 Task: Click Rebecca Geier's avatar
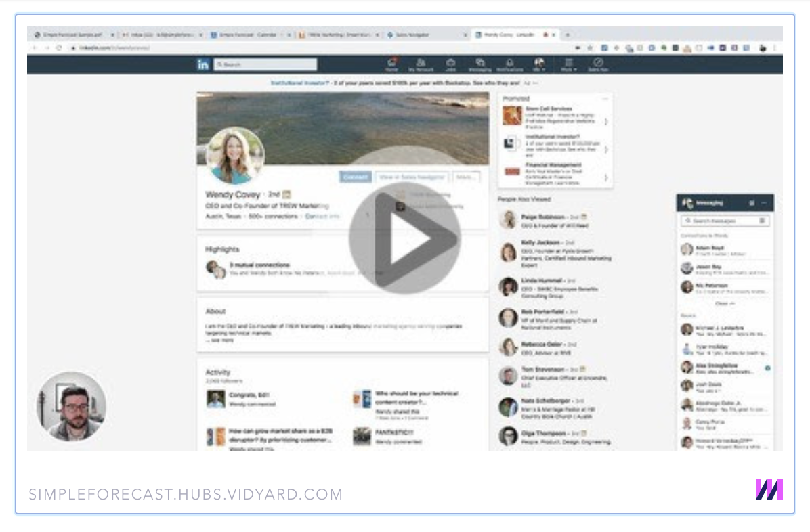click(508, 348)
